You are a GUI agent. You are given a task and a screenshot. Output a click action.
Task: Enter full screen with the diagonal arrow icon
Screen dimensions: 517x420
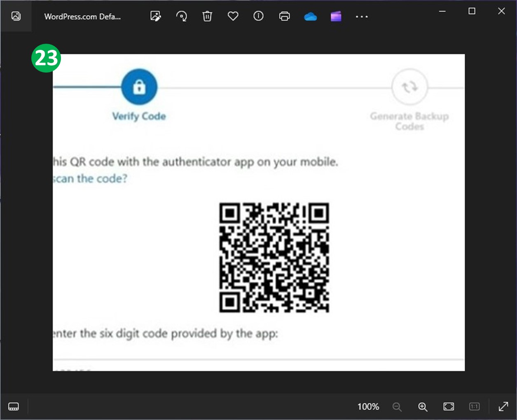(503, 407)
